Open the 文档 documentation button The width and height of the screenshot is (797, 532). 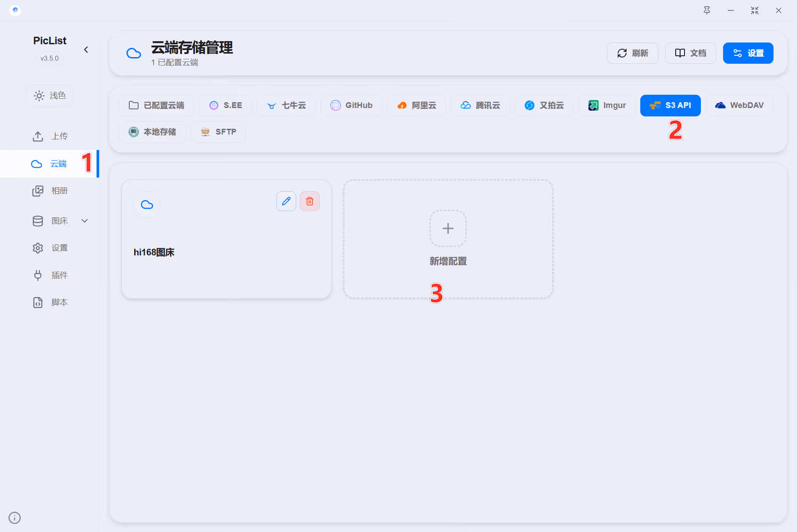pyautogui.click(x=691, y=53)
